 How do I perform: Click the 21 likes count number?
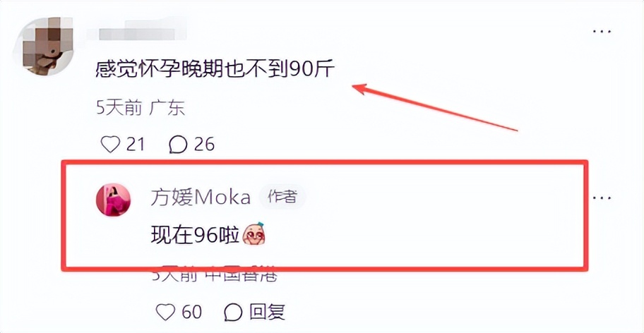135,145
